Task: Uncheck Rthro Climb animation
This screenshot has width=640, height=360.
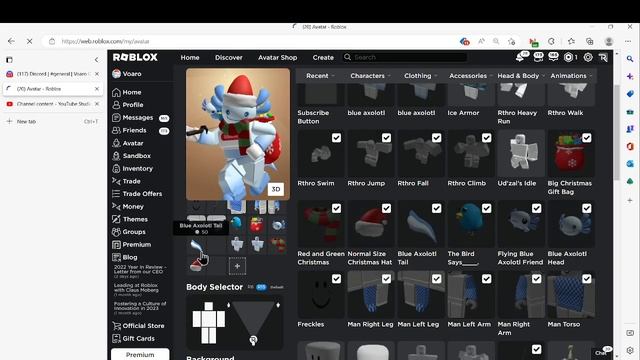Action: pos(487,138)
